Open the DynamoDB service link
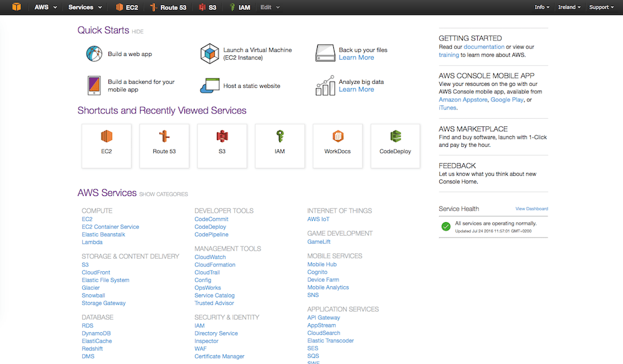This screenshot has height=364, width=623. click(96, 333)
